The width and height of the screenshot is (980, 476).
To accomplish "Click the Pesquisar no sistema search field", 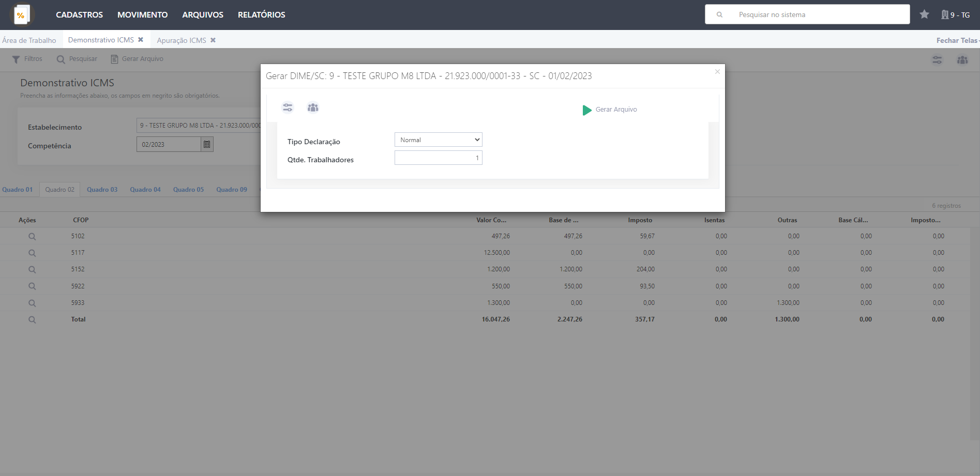I will click(807, 14).
